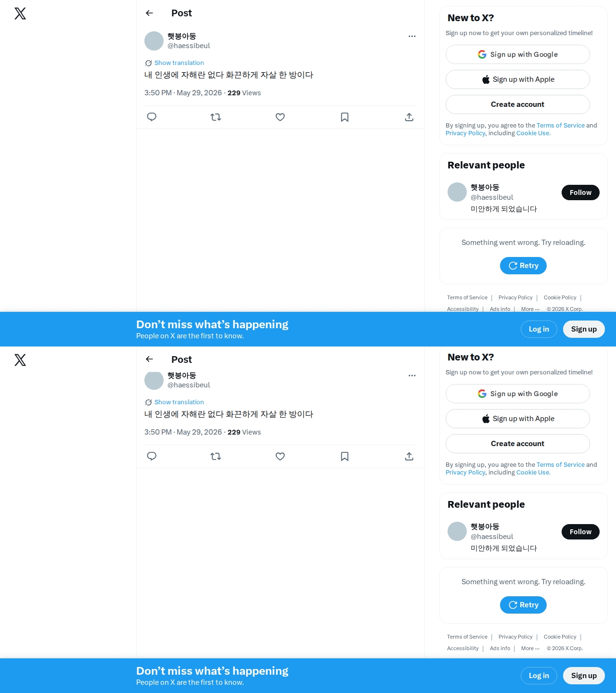This screenshot has width=616, height=693.
Task: Click Create account in the upper signup panel
Action: [x=518, y=104]
